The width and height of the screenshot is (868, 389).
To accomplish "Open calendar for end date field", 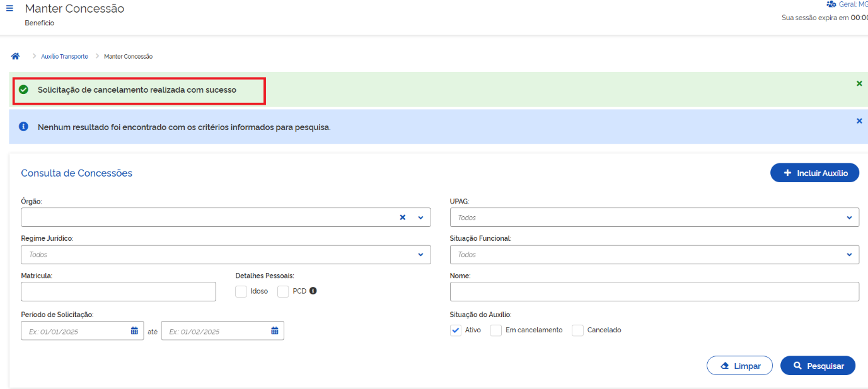I will (x=275, y=331).
